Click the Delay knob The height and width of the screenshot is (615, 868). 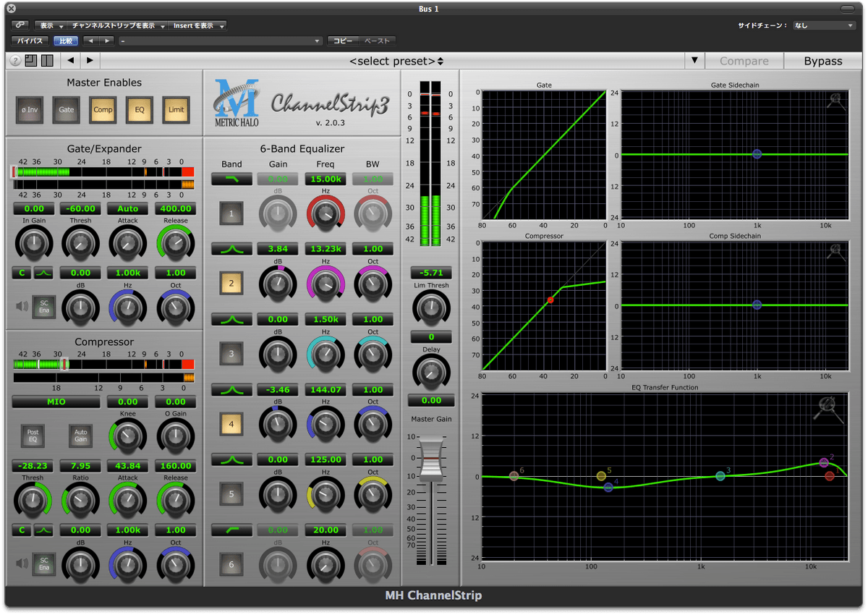click(431, 373)
